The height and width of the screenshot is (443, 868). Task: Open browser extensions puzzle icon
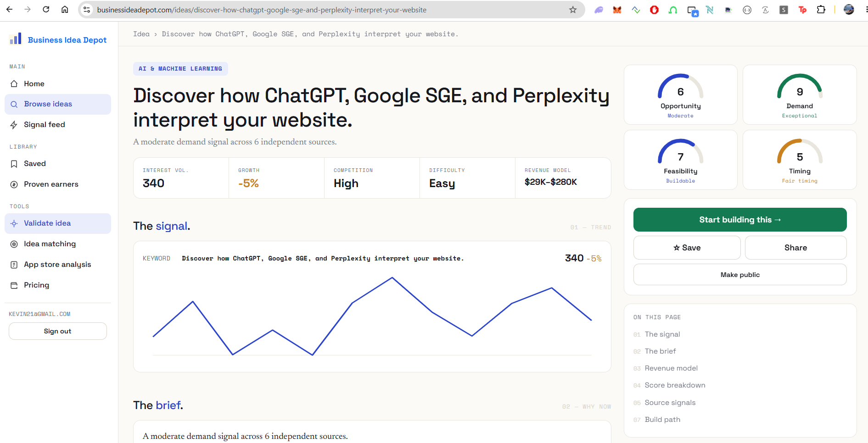[821, 10]
